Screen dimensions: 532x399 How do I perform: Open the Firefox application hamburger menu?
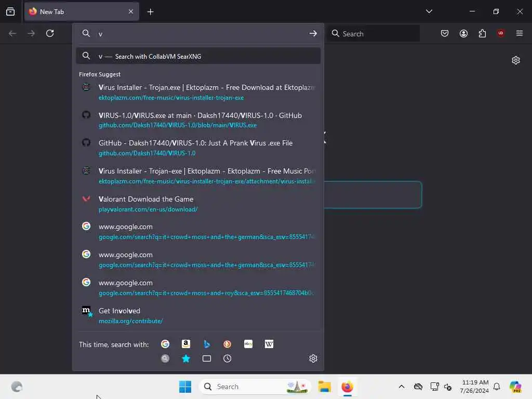coord(520,33)
